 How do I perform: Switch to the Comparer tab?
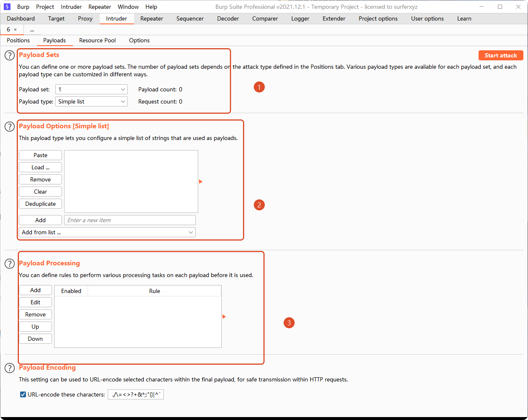pyautogui.click(x=265, y=18)
